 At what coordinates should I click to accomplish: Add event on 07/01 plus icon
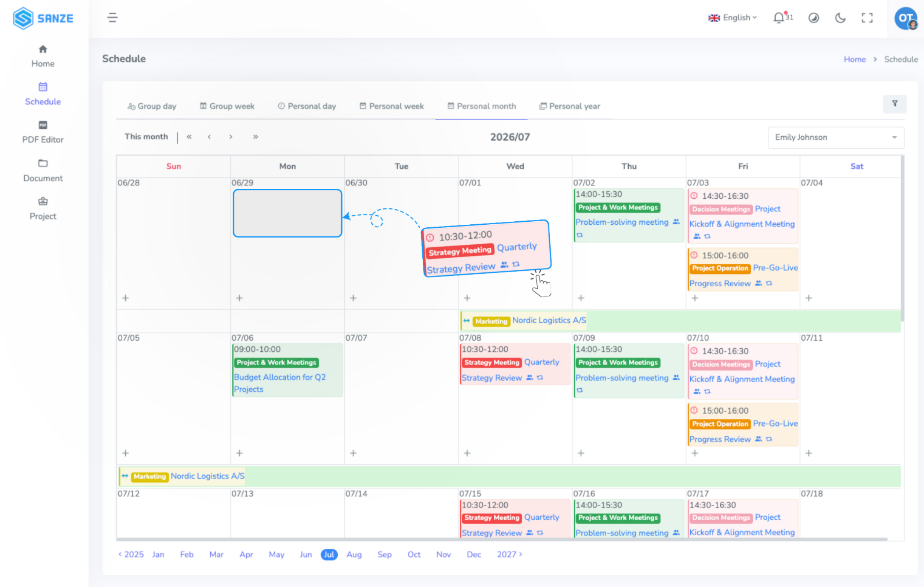coord(467,298)
